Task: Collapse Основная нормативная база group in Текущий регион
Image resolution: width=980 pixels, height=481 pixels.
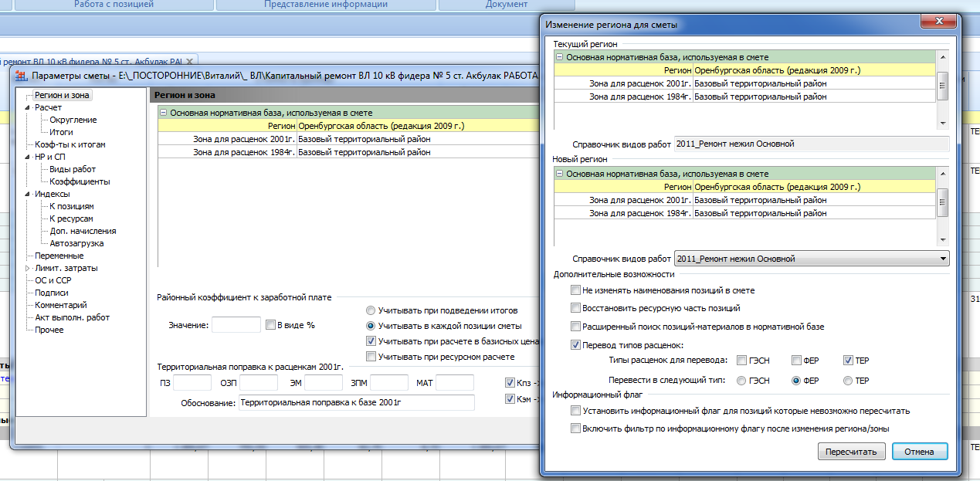Action: pyautogui.click(x=559, y=57)
